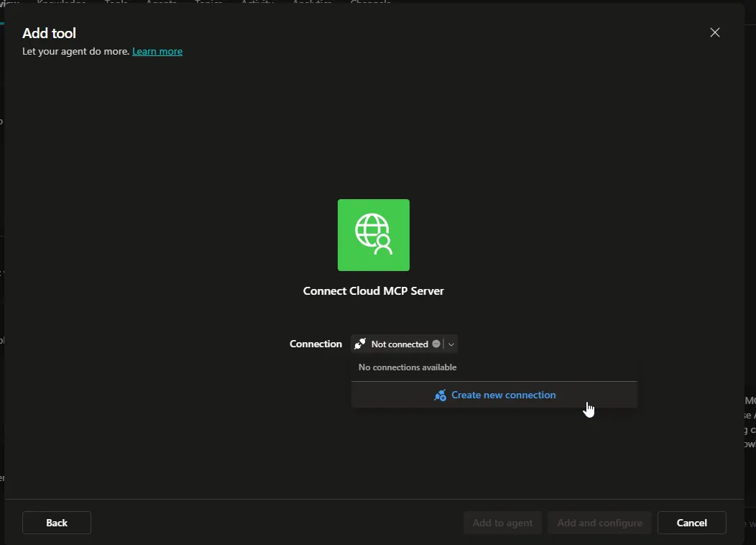Switch to the Tools tab
Screen dimensions: 756x545
coord(116,3)
